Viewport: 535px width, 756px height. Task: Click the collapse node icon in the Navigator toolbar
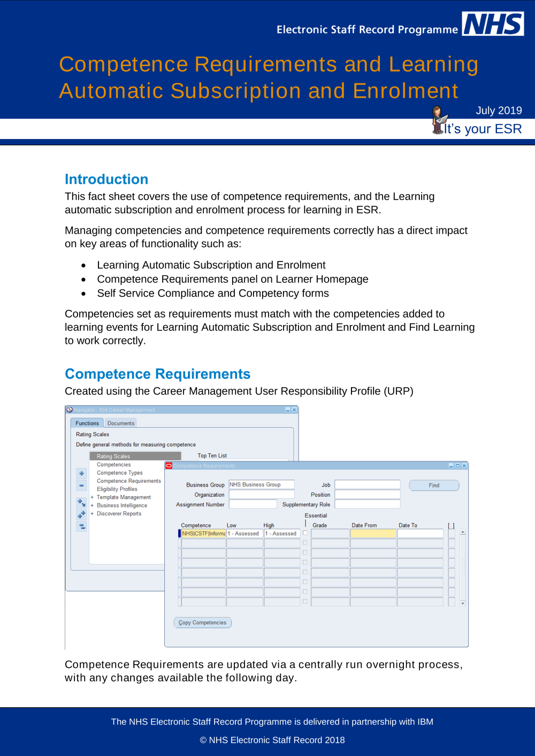(x=81, y=484)
